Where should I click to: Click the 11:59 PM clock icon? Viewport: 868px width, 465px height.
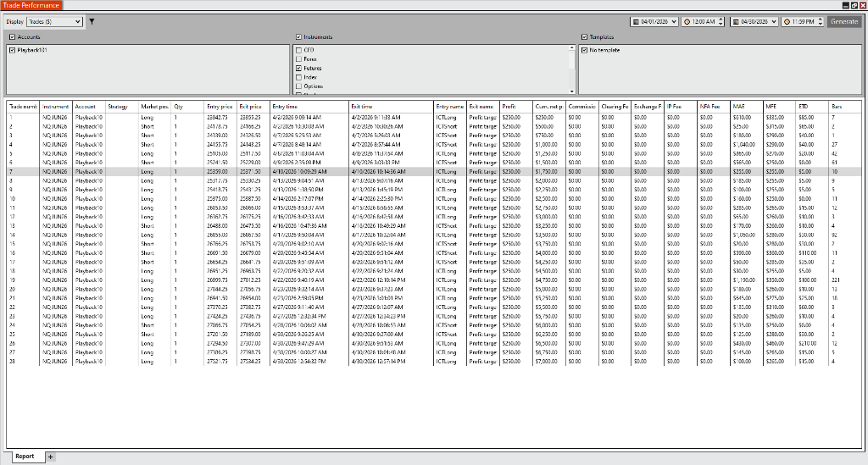787,21
